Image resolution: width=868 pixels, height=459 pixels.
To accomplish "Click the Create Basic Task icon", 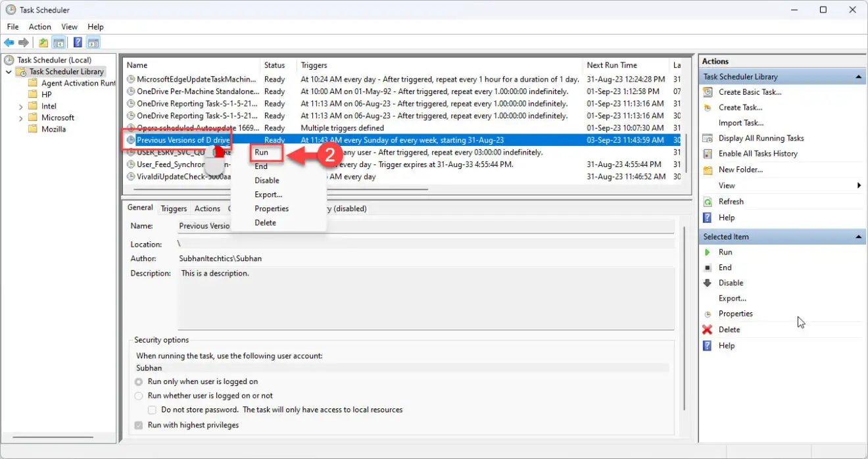I will [x=708, y=91].
